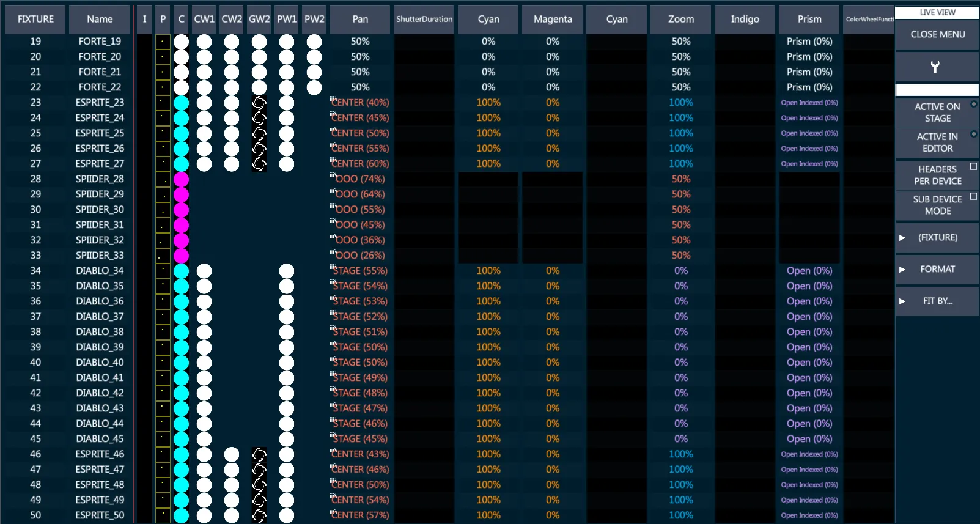Click Cyan 100% cell for DIABLO_44
This screenshot has height=524, width=980.
click(x=488, y=424)
